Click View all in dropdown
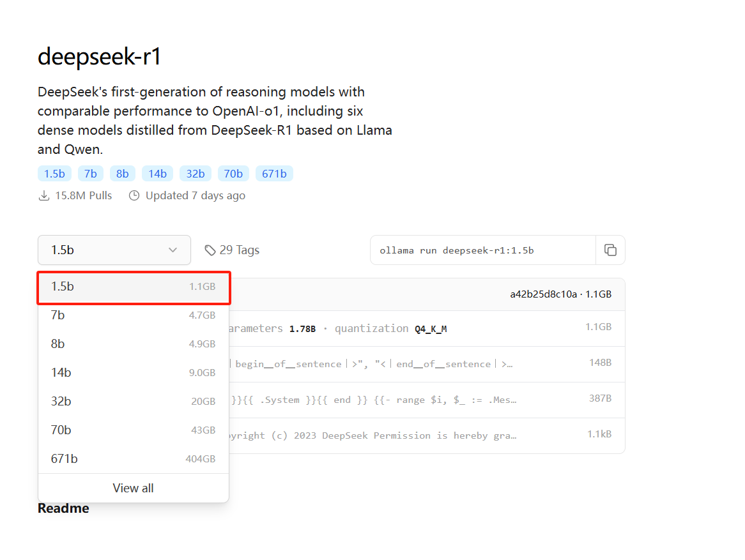Image resolution: width=745 pixels, height=560 pixels. pos(134,488)
